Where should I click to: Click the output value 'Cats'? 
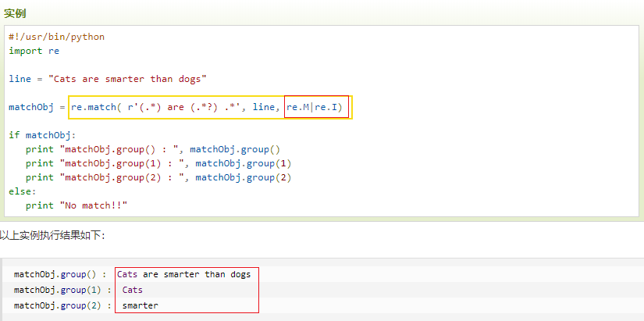tap(132, 291)
